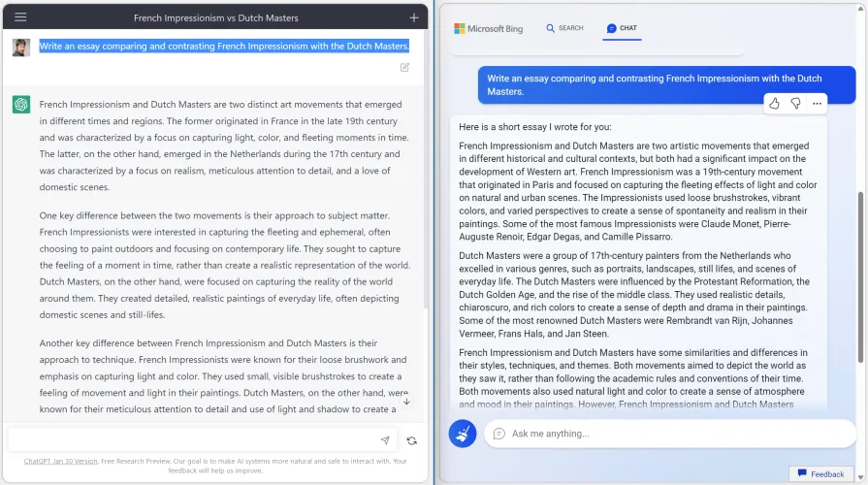
Task: Click the ChatGPT logo avatar
Action: point(21,105)
